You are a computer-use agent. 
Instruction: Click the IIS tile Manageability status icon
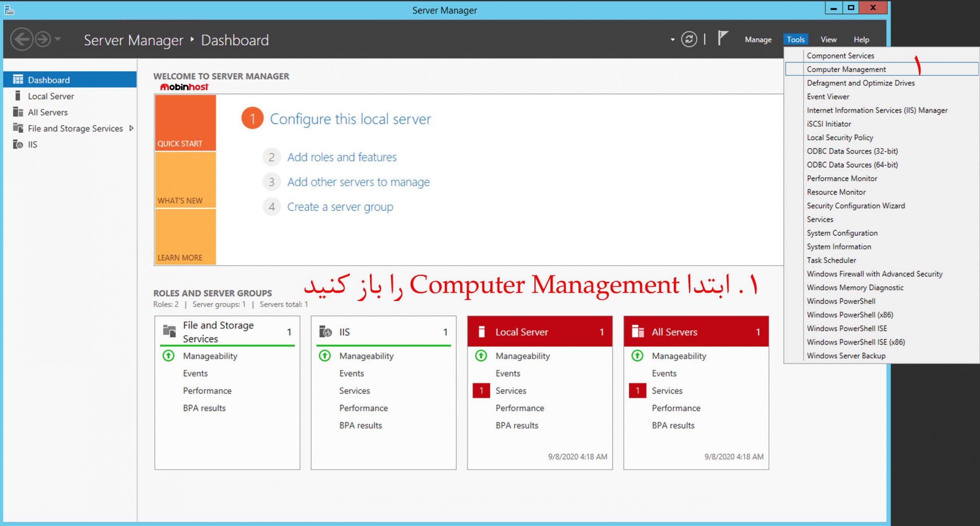tap(325, 356)
